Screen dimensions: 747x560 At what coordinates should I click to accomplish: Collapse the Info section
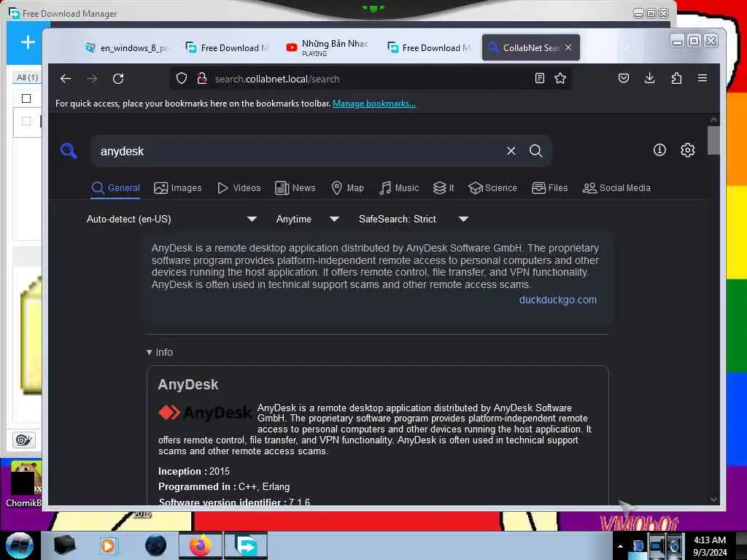point(160,352)
